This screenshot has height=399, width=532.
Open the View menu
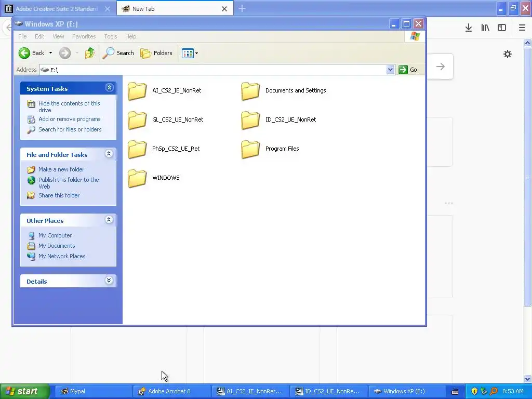coord(58,36)
